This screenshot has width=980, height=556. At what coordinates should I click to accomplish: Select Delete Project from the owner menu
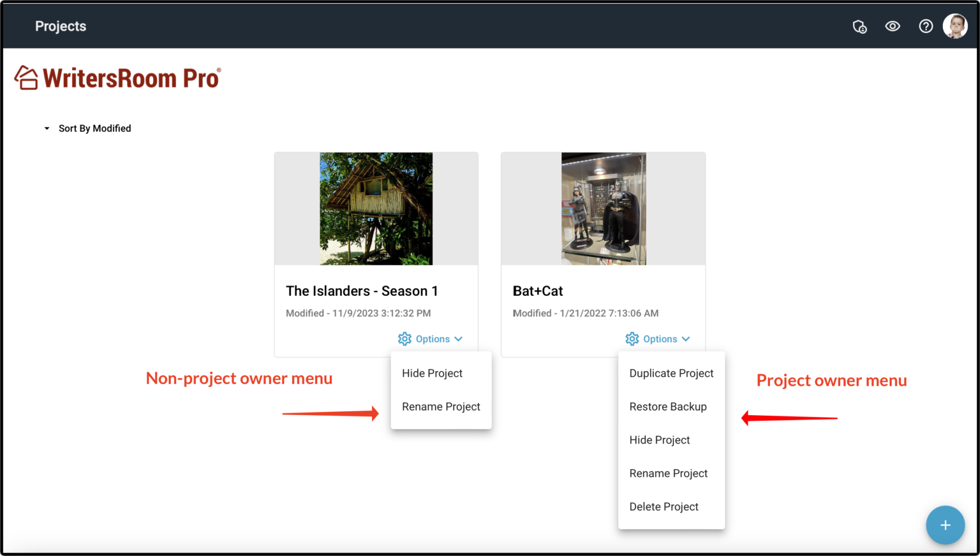tap(664, 506)
